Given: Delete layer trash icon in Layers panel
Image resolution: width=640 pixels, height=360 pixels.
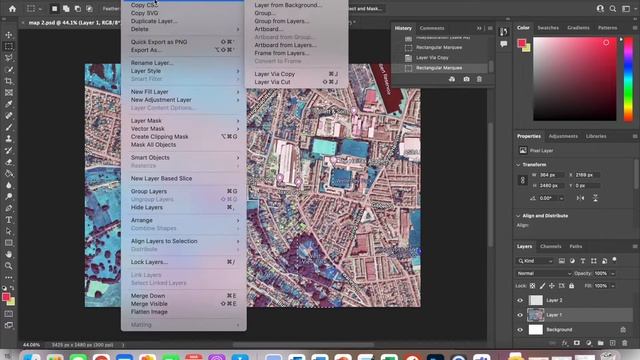Looking at the screenshot, I should pyautogui.click(x=624, y=343).
